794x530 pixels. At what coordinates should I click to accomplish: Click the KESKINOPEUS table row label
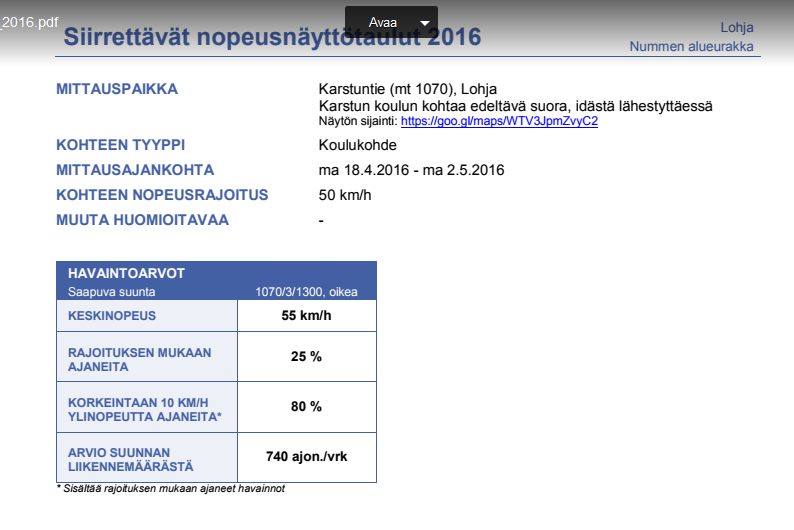[x=111, y=316]
